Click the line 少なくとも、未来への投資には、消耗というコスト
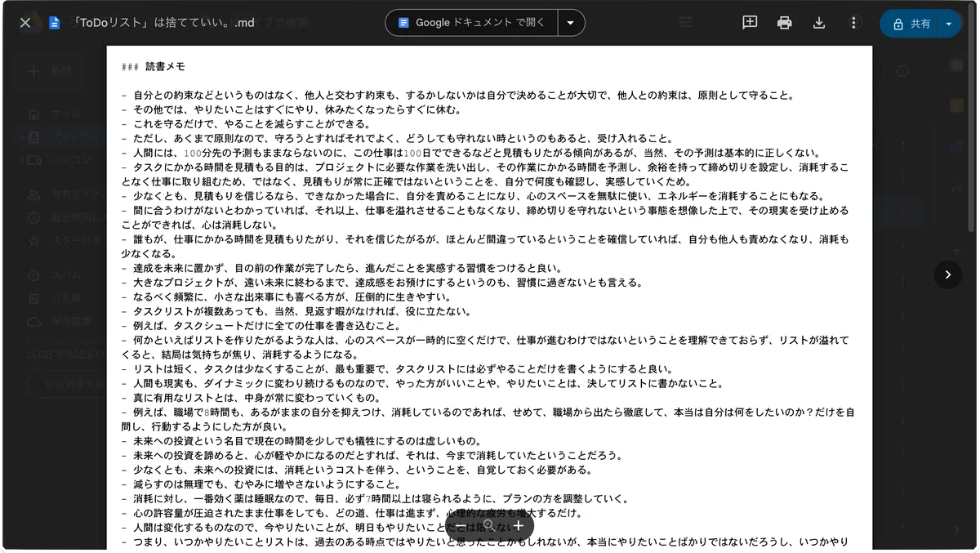The image size is (980, 553). 356,470
